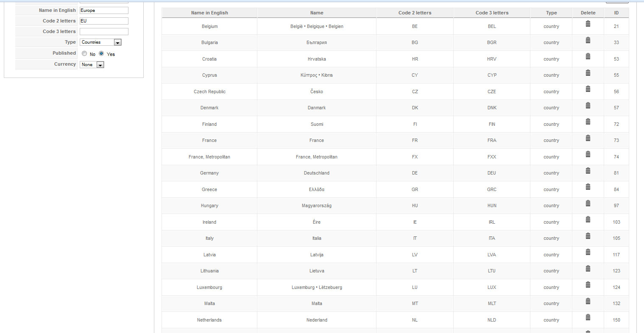
Task: Select the Published Yes radio button
Action: point(101,53)
